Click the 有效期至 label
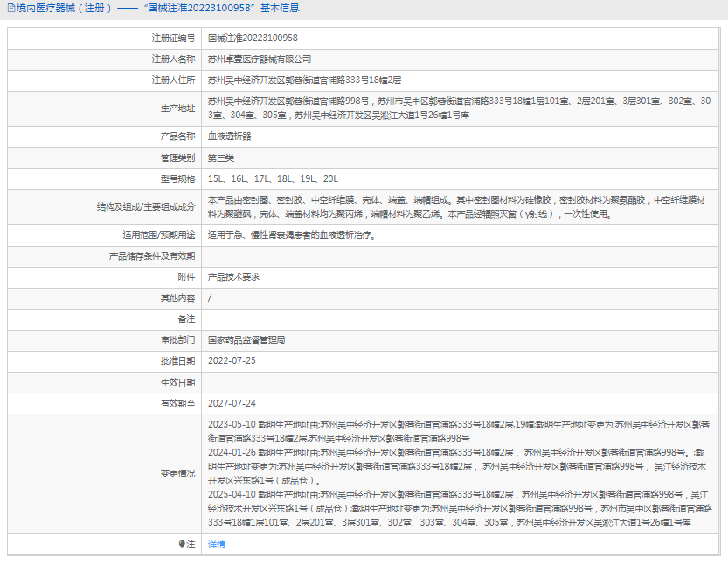This screenshot has height=564, width=728. coord(177,403)
